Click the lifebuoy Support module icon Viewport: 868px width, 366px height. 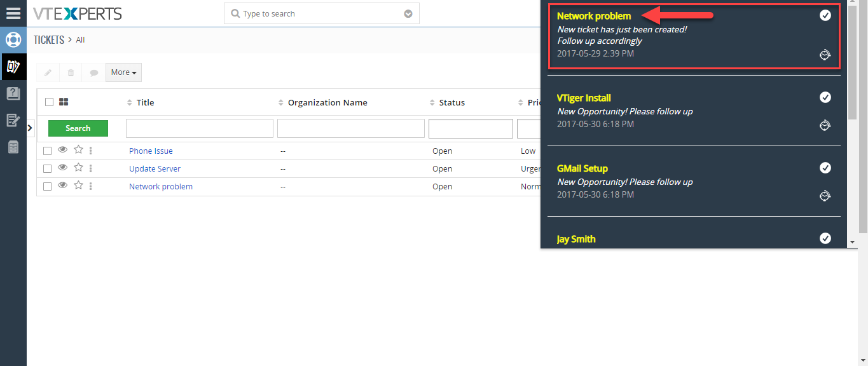coord(13,39)
